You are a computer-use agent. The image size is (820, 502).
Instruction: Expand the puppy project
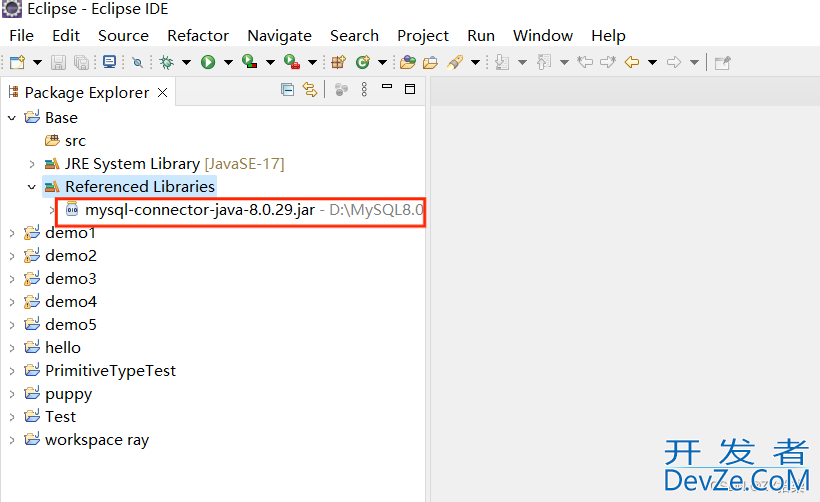tap(12, 394)
